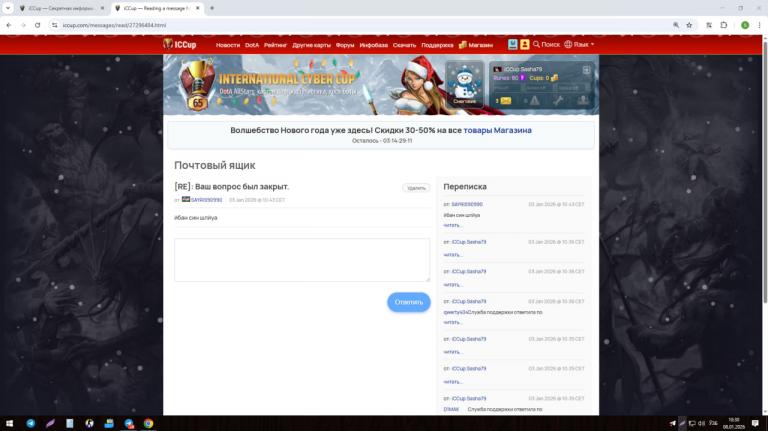Click читать under the 'qwerty' preview

(452, 322)
